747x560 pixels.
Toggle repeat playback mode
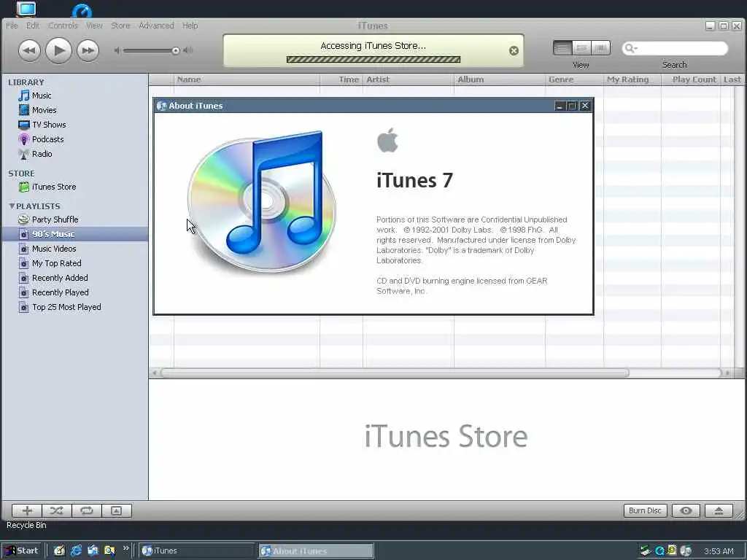point(87,511)
